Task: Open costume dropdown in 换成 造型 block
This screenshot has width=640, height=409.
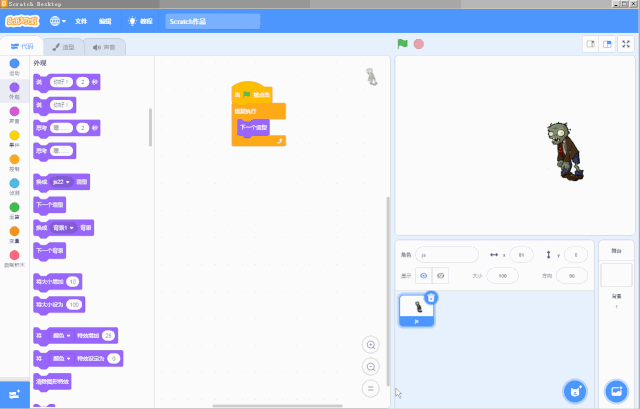Action: click(x=61, y=182)
